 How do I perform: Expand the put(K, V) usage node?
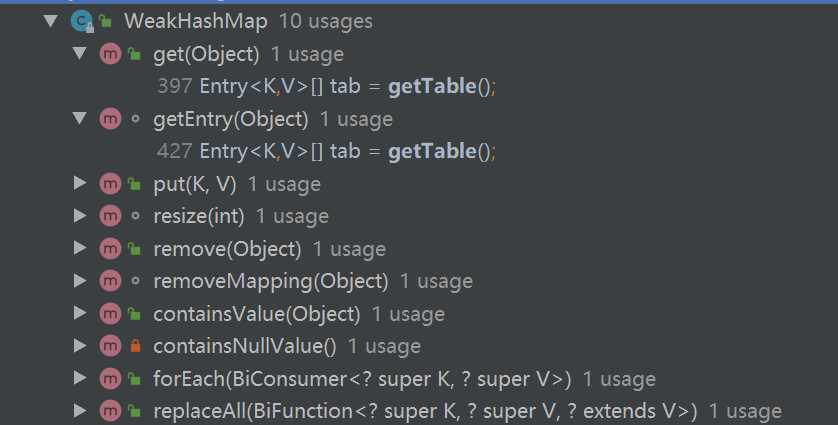pos(80,184)
